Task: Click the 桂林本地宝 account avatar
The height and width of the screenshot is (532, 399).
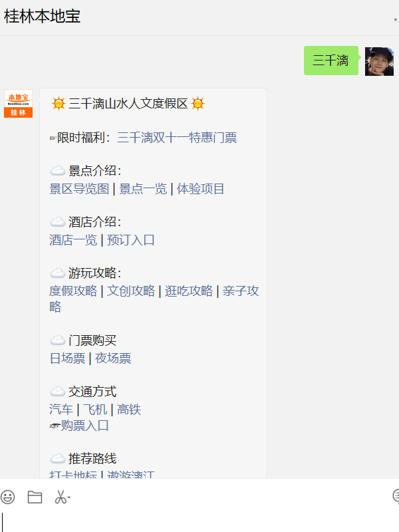Action: (x=19, y=104)
